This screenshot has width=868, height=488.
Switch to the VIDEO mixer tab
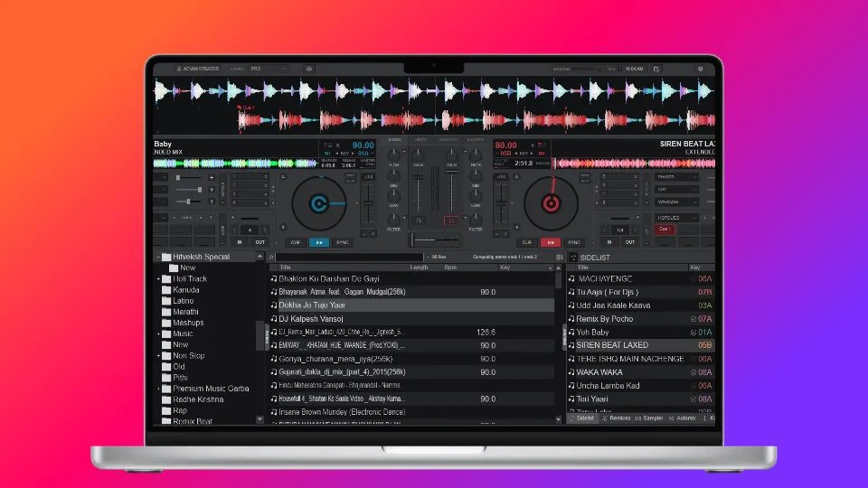click(420, 140)
